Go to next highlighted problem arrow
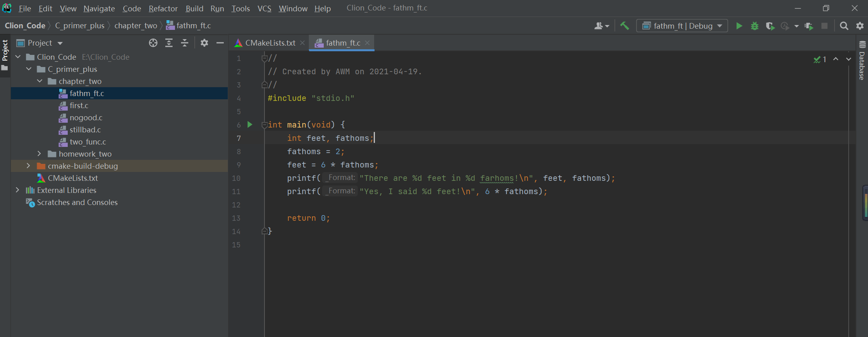This screenshot has height=337, width=868. coord(849,59)
